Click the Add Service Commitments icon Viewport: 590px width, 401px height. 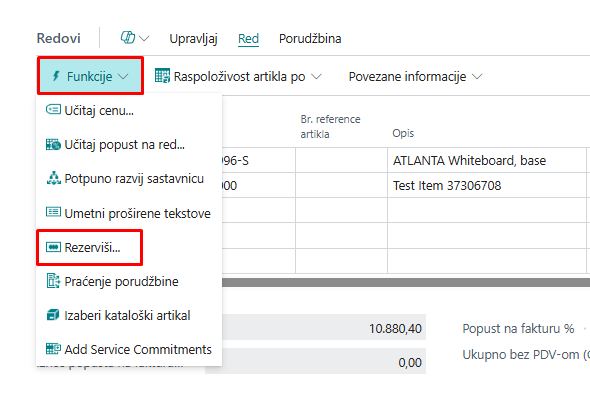point(53,348)
